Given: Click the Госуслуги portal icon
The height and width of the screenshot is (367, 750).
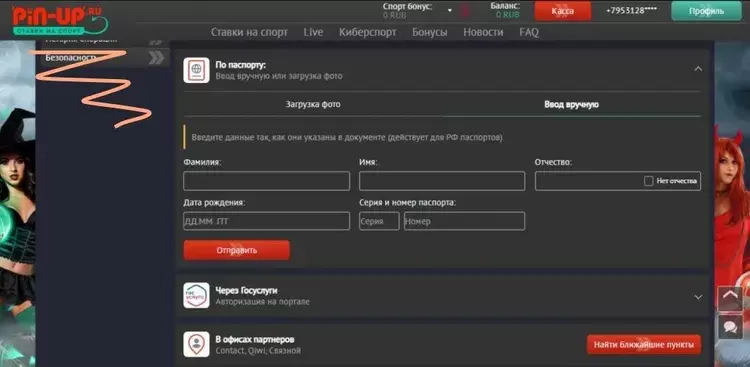Looking at the screenshot, I should coord(196,295).
